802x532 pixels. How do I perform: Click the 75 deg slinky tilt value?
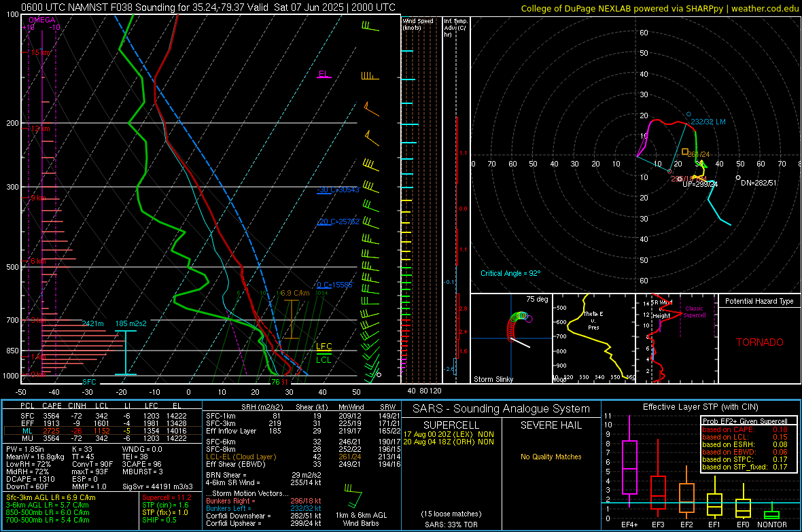tap(537, 299)
